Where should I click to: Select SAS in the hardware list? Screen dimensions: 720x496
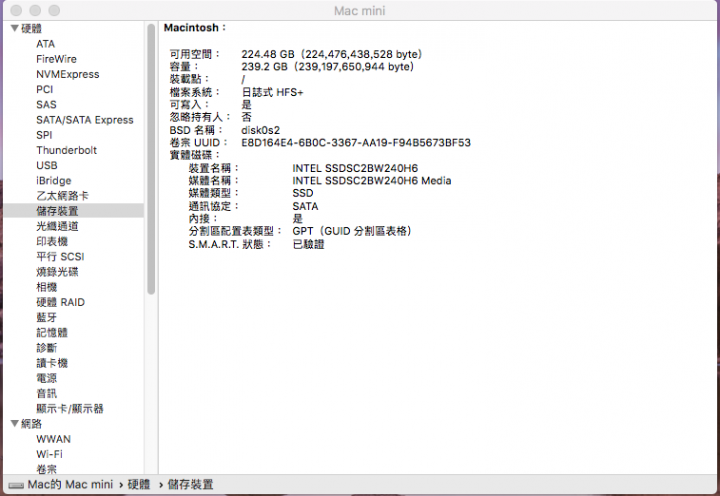[46, 104]
